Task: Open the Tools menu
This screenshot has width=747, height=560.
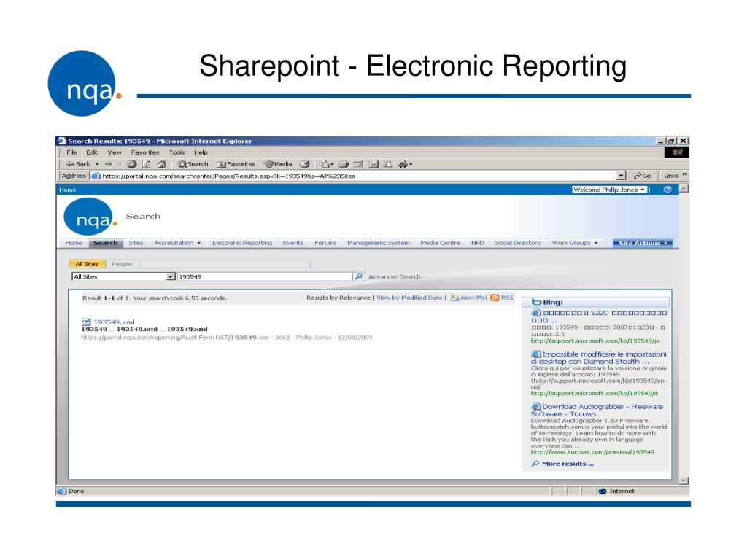Action: 177,152
